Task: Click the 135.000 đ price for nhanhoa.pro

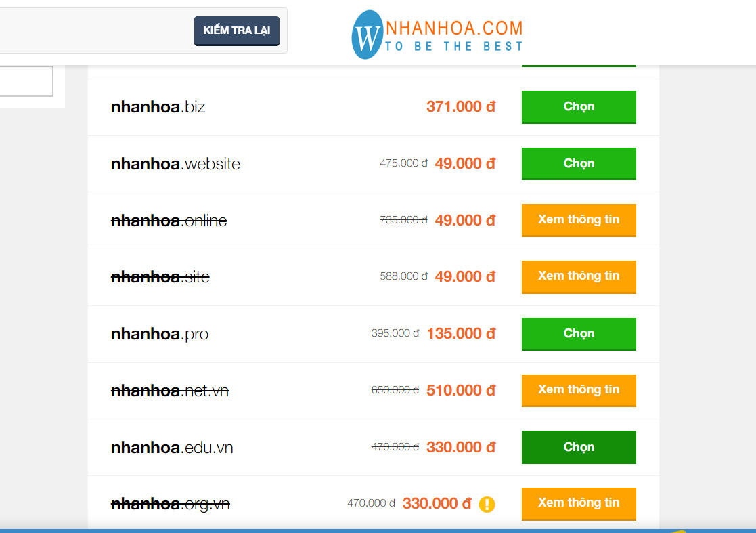Action: click(461, 333)
